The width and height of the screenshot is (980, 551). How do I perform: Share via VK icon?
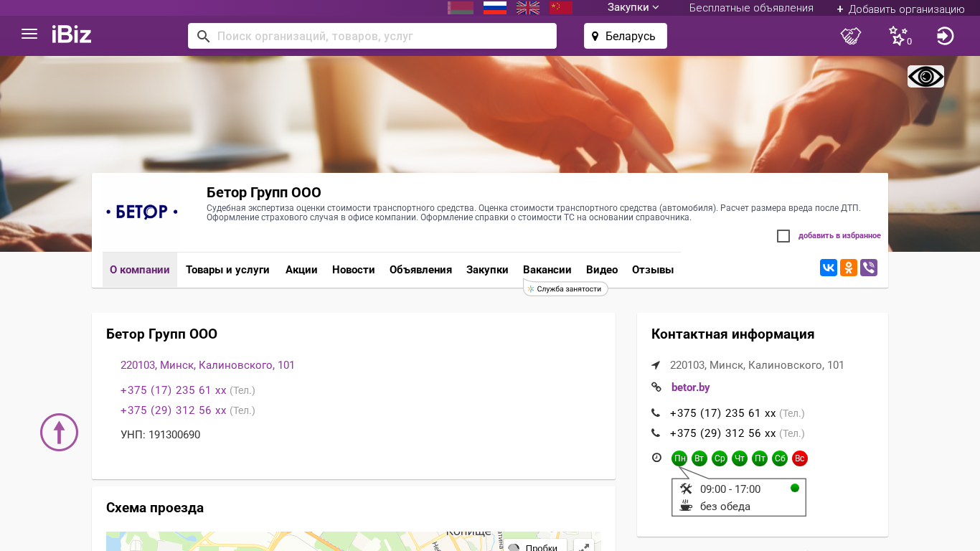[829, 268]
